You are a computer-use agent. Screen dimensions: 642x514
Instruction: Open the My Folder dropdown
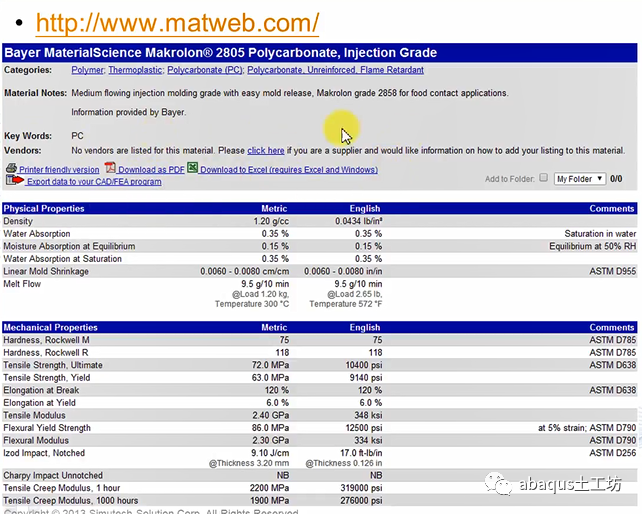click(x=579, y=179)
